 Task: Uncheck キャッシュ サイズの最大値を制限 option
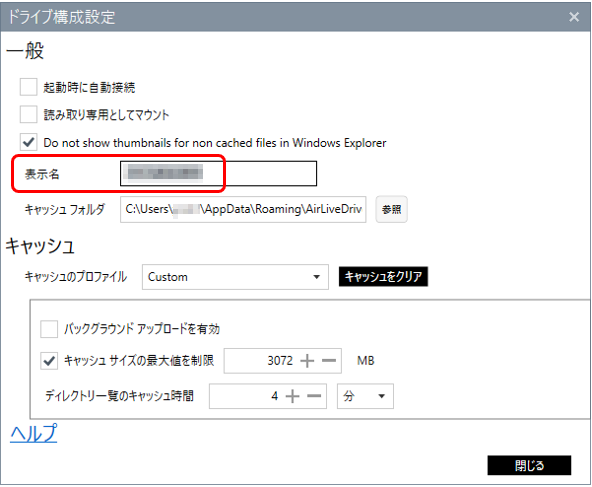49,361
